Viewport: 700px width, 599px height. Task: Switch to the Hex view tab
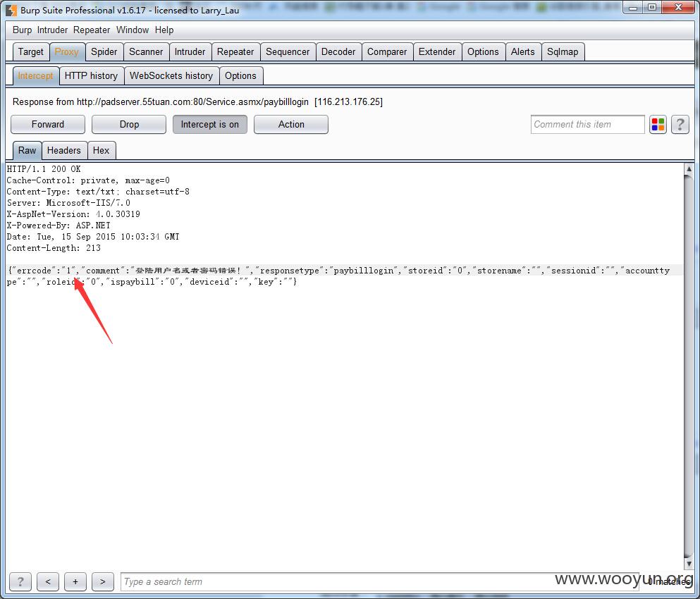click(101, 150)
